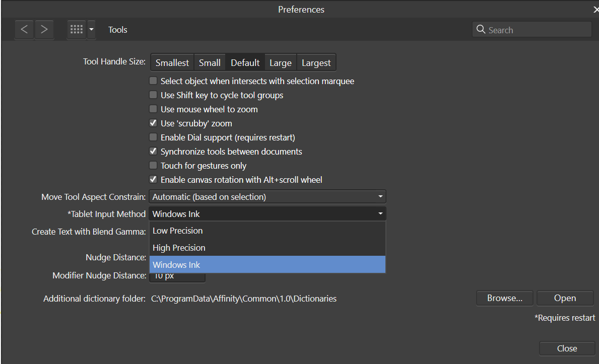Screen dimensions: 599x364
Task: Disable 'Synchronize tools between documents'
Action: tap(153, 151)
